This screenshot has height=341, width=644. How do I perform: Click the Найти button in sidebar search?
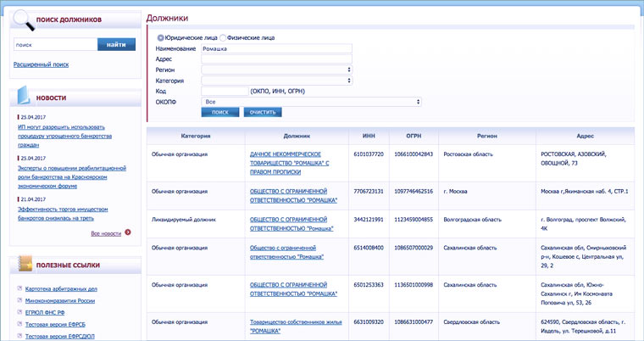[117, 44]
